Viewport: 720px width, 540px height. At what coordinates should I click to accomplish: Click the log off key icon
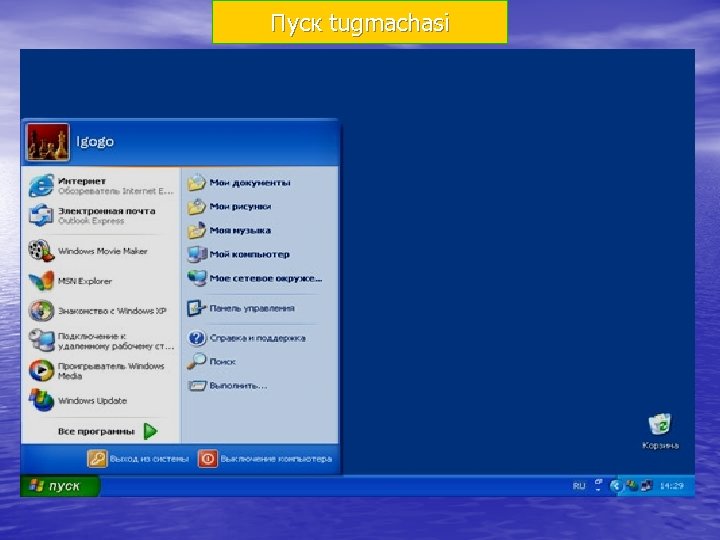tap(97, 459)
